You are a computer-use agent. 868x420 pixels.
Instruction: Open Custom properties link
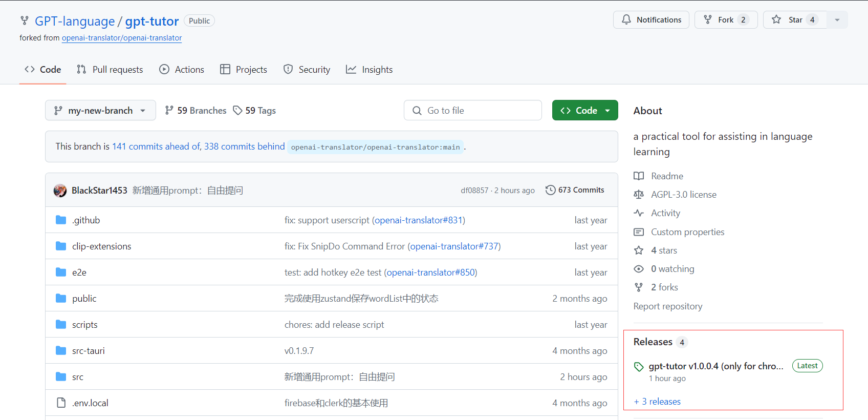[688, 232]
